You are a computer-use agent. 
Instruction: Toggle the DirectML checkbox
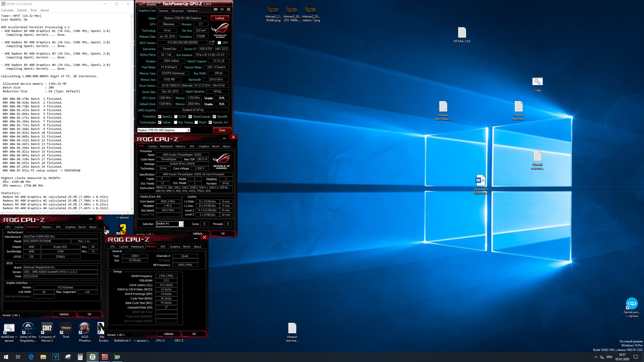tap(214, 117)
